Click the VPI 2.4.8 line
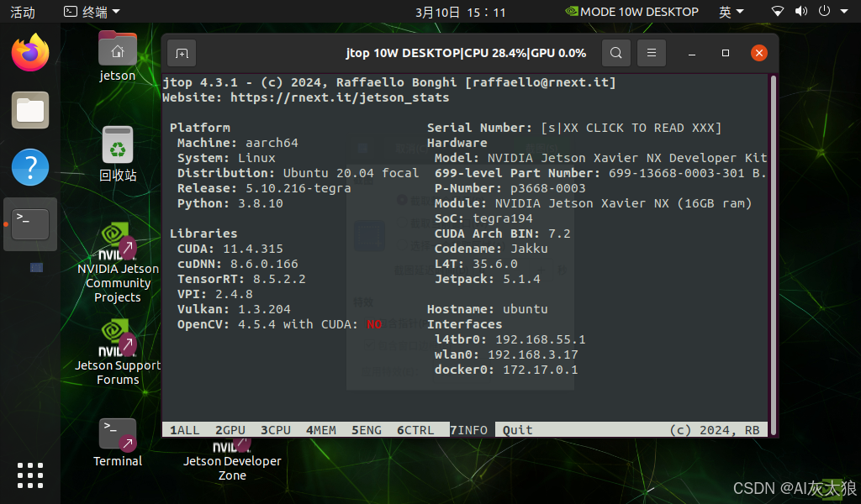 214,295
